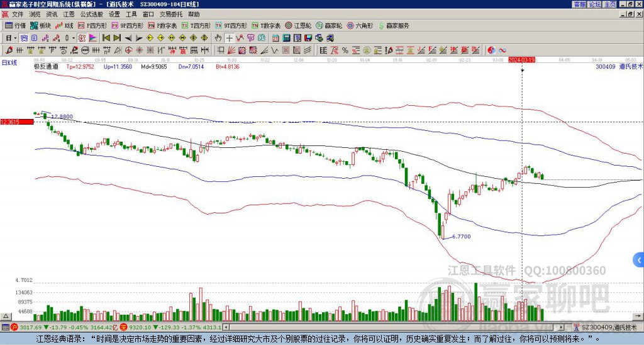Image resolution: width=644 pixels, height=345 pixels.
Task: Open the T四方形 time square
Action: point(196,25)
